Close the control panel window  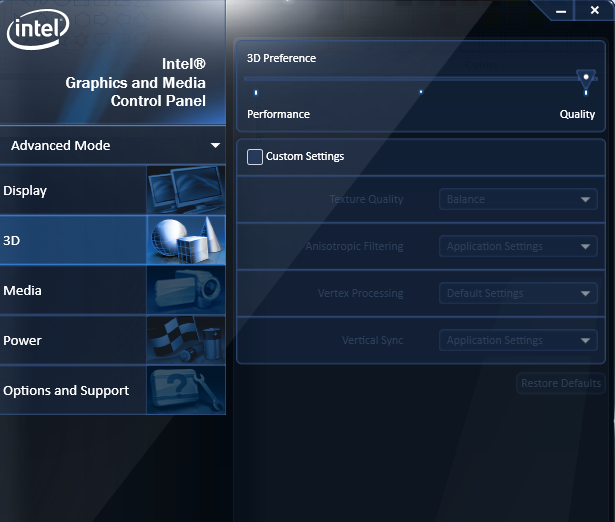coord(595,10)
